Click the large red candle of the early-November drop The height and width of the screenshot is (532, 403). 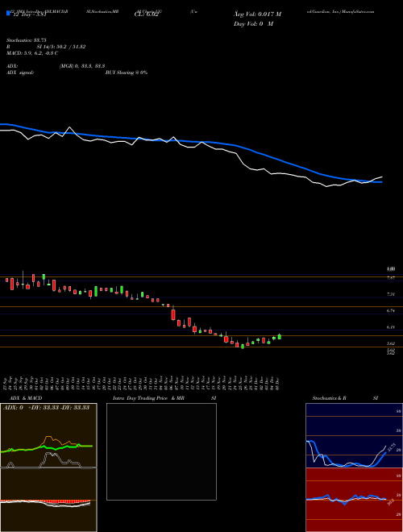(173, 314)
